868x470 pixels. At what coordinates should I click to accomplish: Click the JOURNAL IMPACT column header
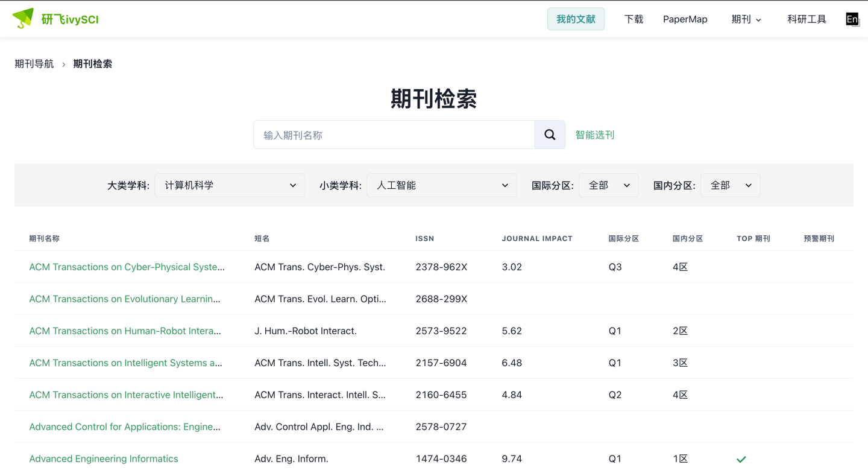[x=536, y=238]
